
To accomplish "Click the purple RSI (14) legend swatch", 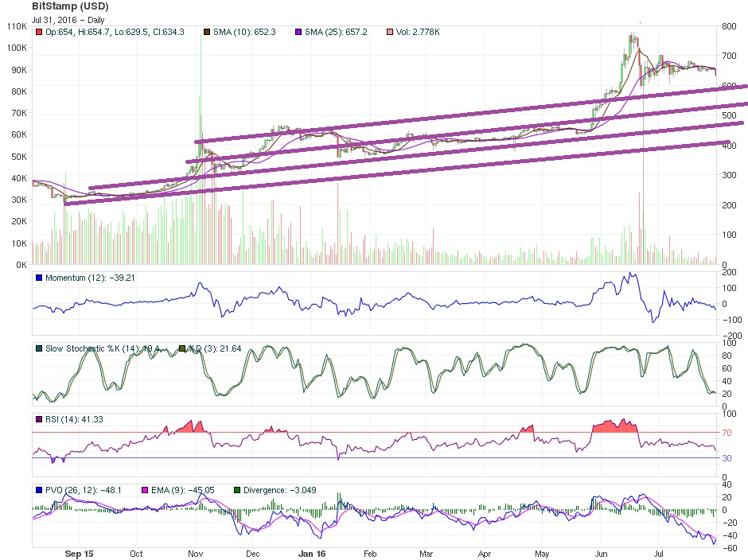I will 38,418.
